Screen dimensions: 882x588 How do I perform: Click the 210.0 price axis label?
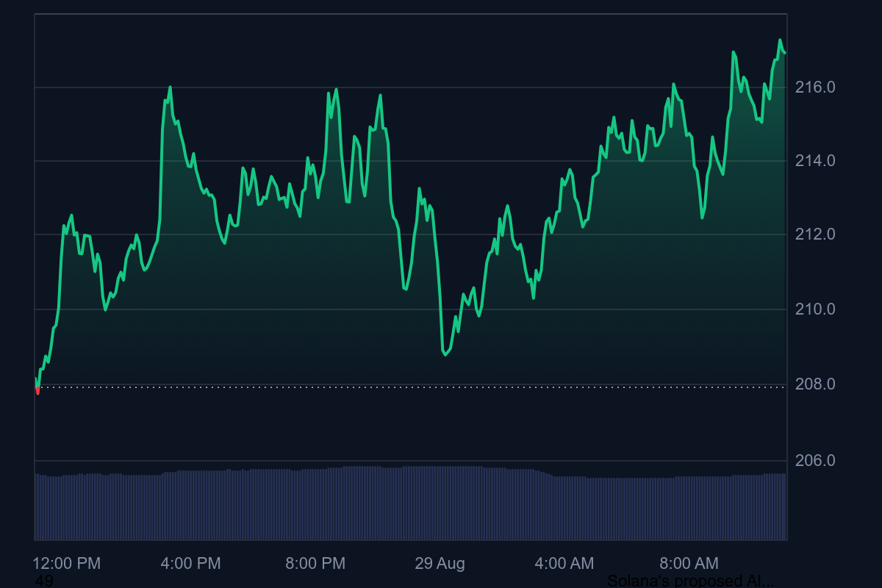point(815,309)
